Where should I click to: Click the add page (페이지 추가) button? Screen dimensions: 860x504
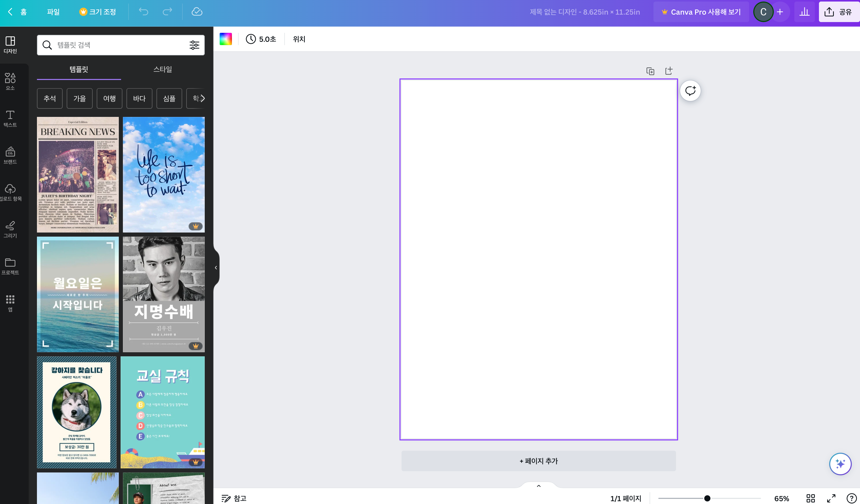tap(539, 461)
